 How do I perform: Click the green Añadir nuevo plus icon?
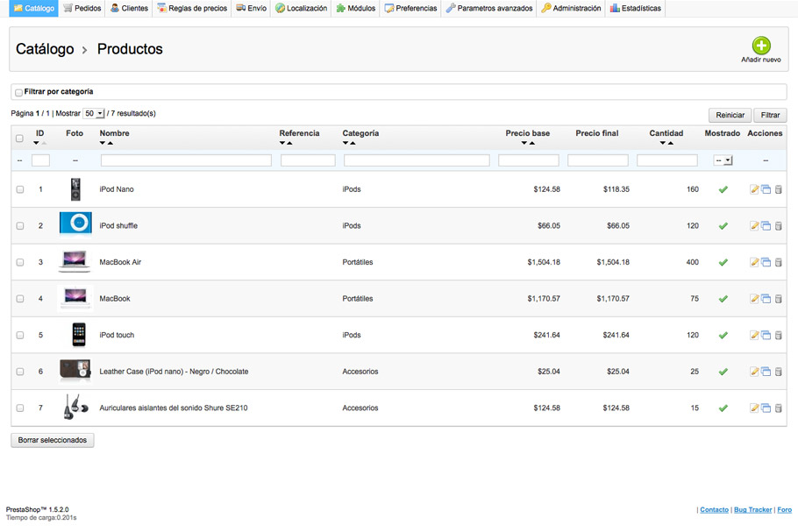coord(760,46)
